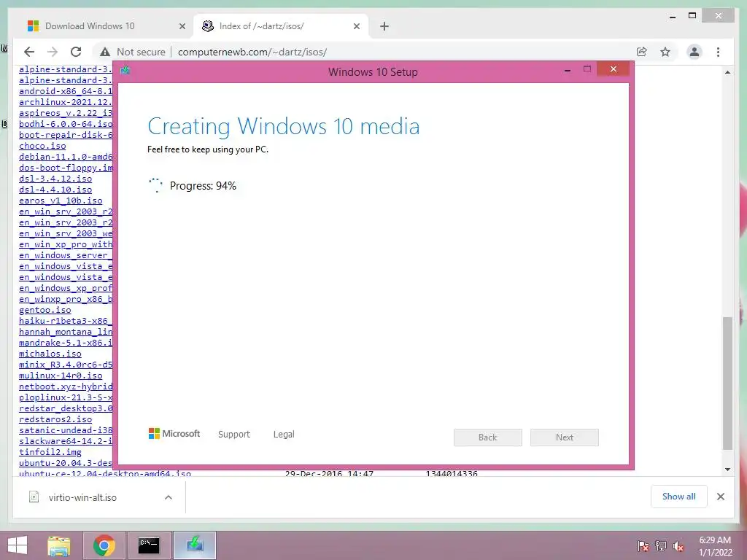Click Action Center flag tray icon

point(643,545)
